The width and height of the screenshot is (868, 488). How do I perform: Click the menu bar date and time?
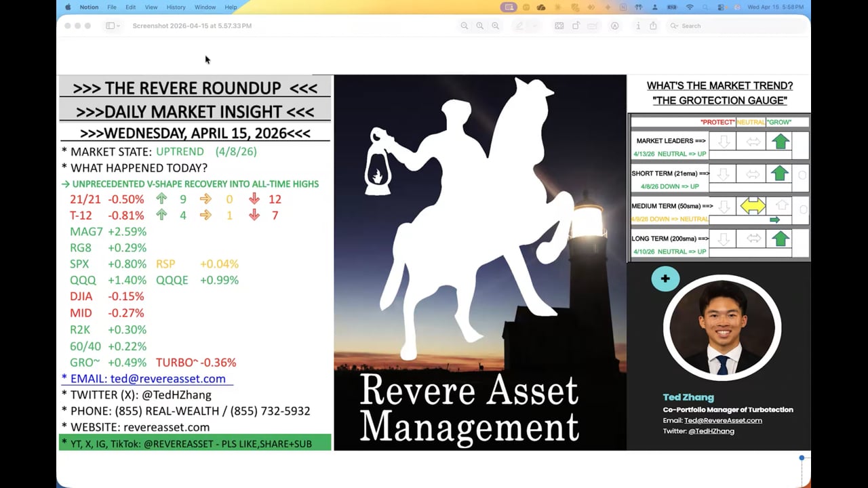click(x=776, y=7)
